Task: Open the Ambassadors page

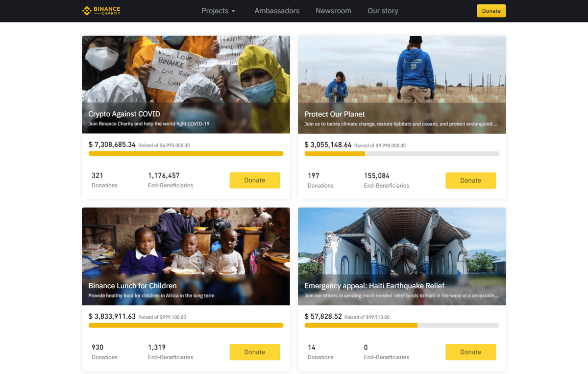Action: tap(277, 11)
